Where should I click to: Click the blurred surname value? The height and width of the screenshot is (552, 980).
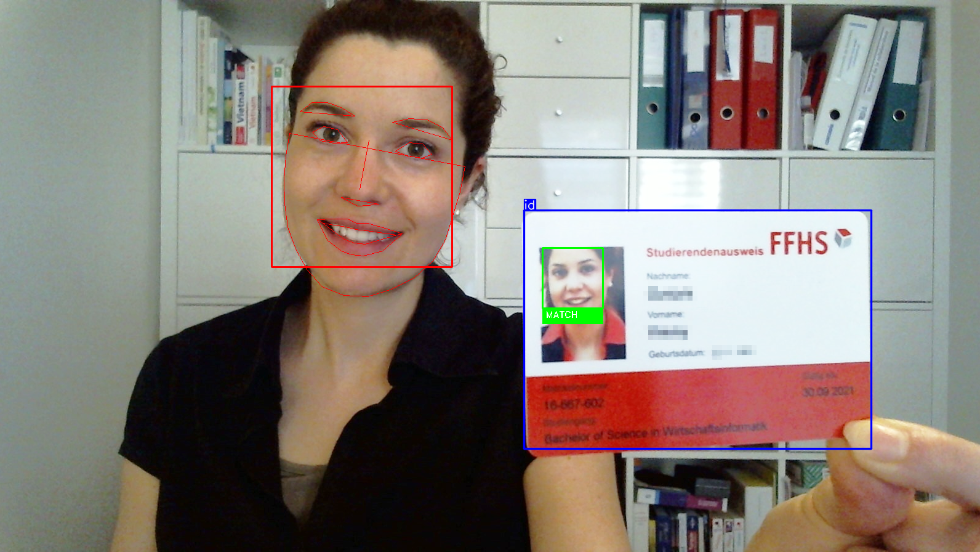[x=670, y=293]
